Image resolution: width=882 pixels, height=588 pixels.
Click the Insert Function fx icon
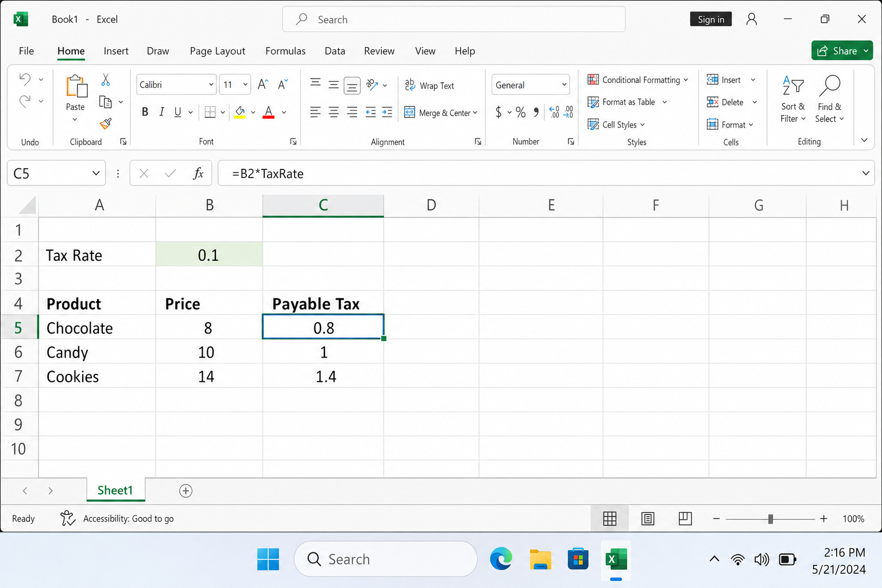point(198,173)
